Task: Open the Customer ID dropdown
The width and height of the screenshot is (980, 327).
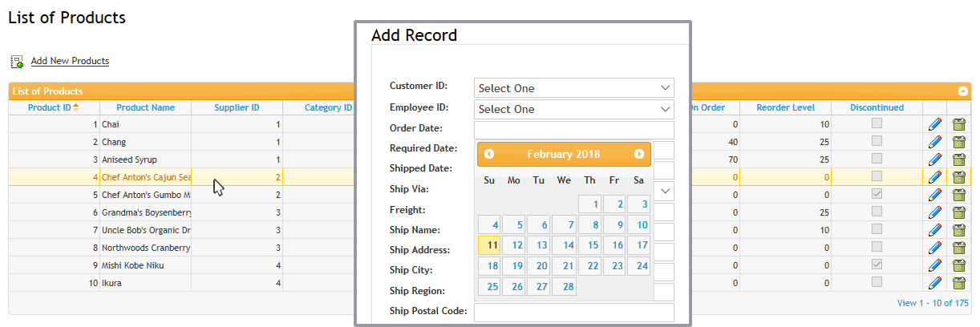Action: click(x=574, y=88)
